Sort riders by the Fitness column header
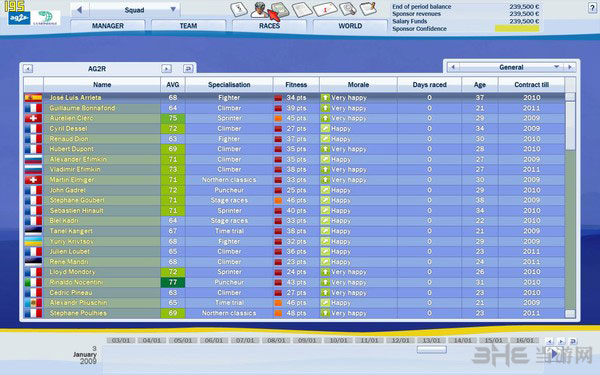 tap(296, 85)
